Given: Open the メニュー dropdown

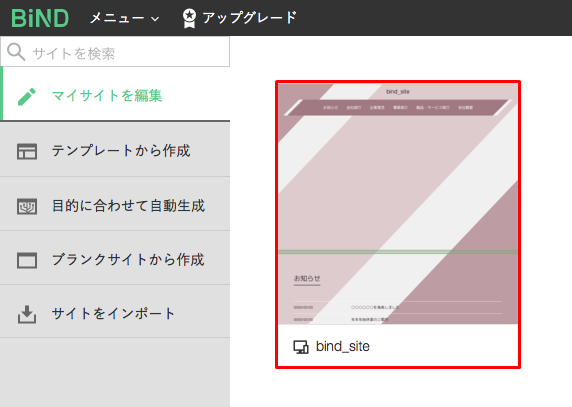Looking at the screenshot, I should [124, 18].
